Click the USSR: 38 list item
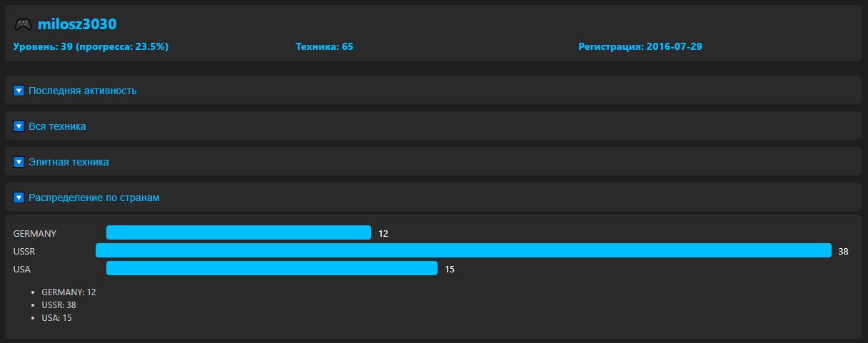The height and width of the screenshot is (343, 868). pyautogui.click(x=59, y=304)
